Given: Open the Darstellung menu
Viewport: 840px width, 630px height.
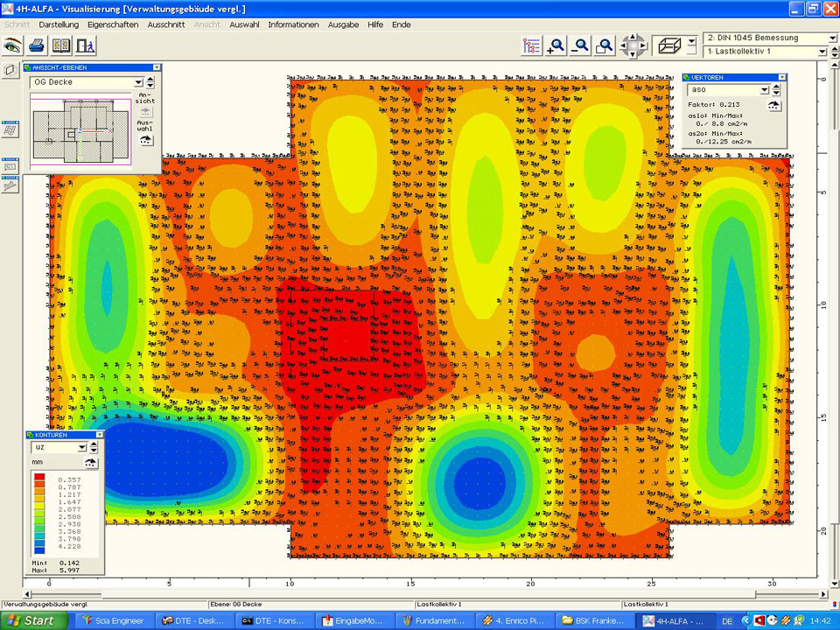Looking at the screenshot, I should [59, 24].
